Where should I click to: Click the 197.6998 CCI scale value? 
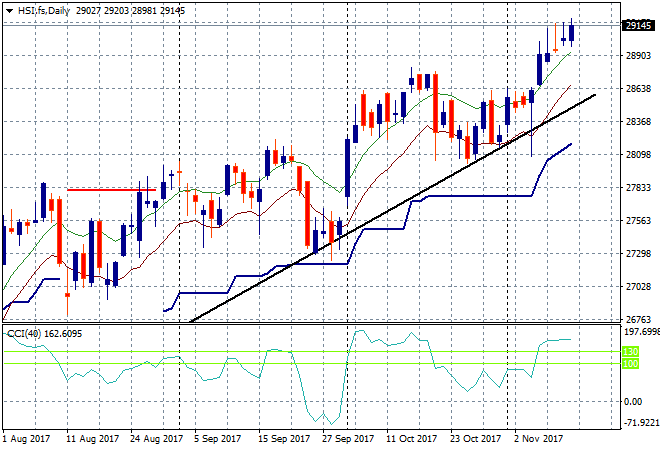click(638, 331)
